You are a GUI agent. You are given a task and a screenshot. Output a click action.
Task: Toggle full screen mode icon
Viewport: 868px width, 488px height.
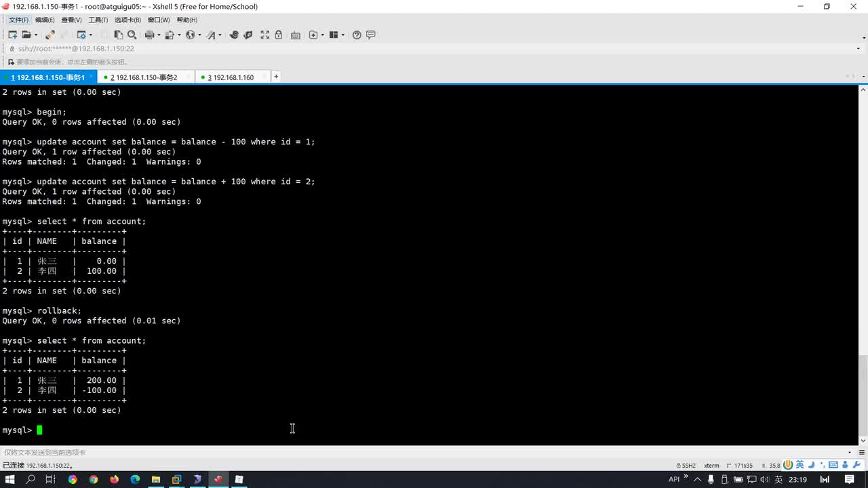pyautogui.click(x=264, y=35)
